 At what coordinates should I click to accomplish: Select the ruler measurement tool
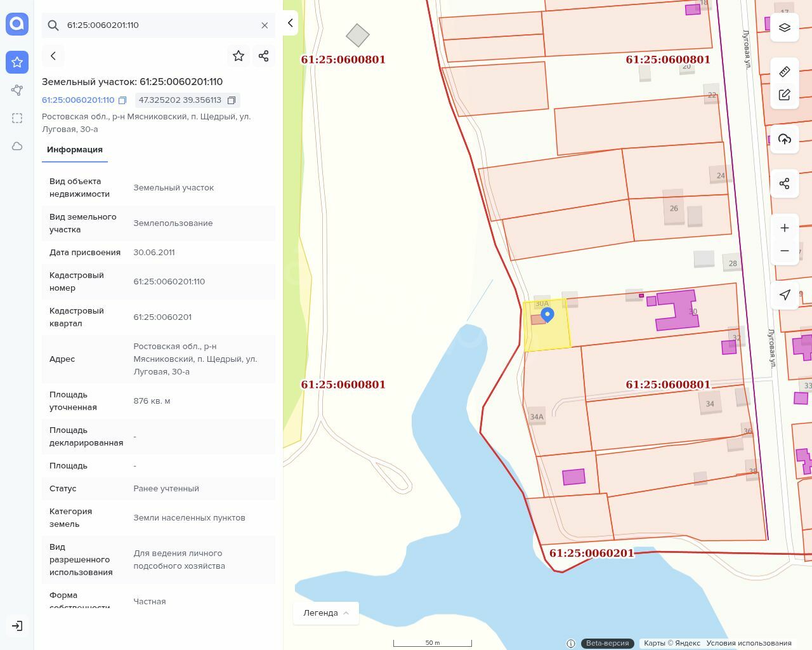[x=785, y=71]
